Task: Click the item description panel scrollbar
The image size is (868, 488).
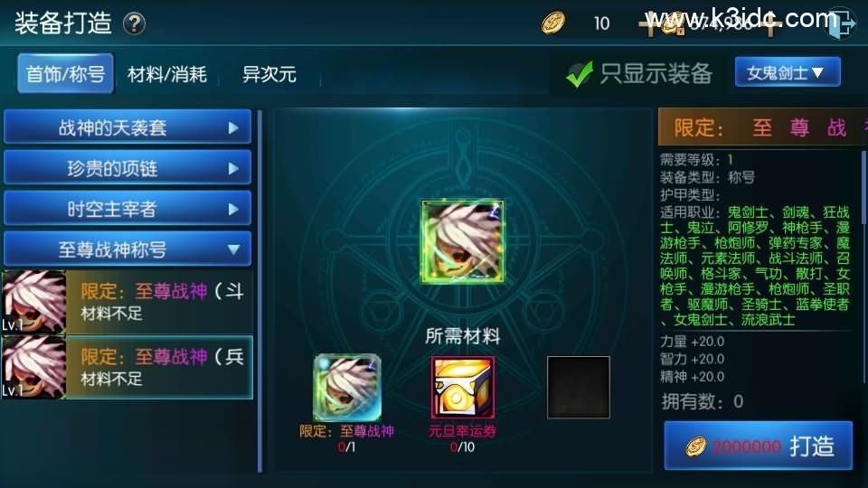Action: tap(864, 266)
